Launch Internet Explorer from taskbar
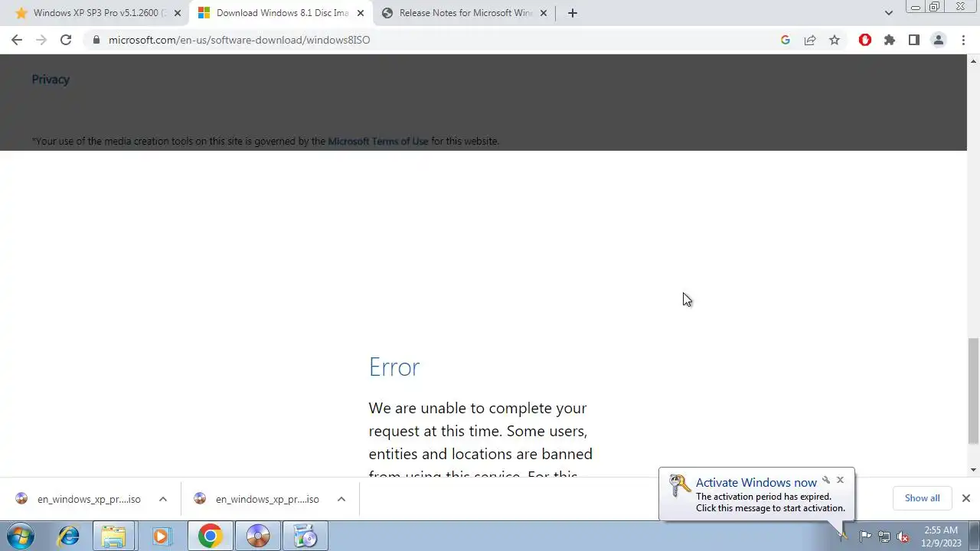This screenshot has height=551, width=980. [x=68, y=536]
